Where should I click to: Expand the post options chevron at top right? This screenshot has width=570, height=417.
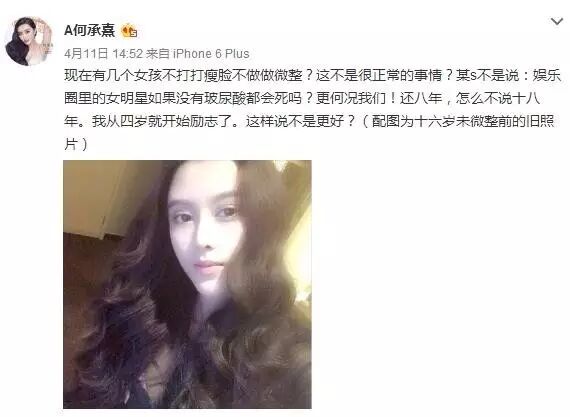coord(557,21)
